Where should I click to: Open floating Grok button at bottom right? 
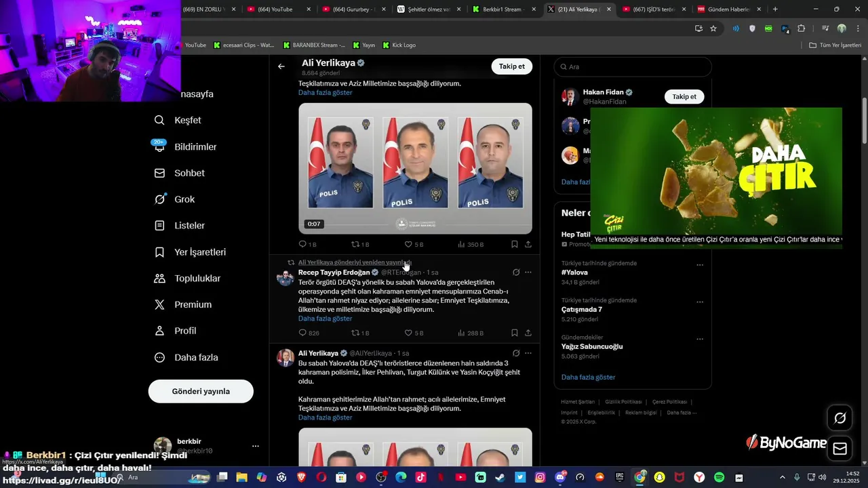(840, 418)
